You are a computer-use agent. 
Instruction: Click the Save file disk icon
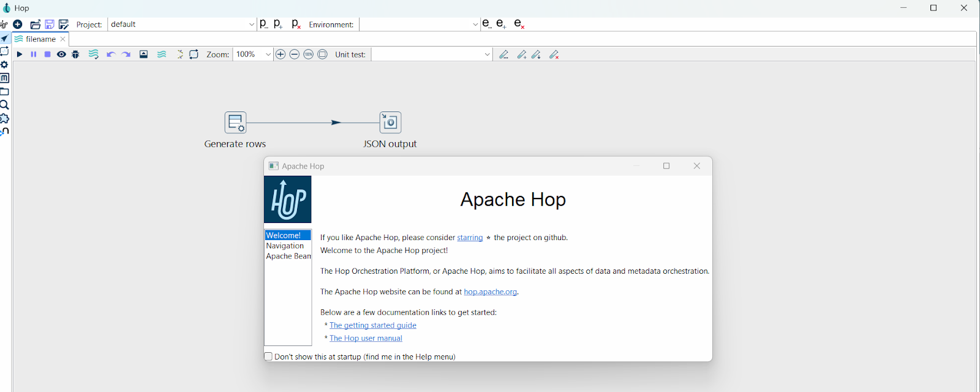pos(50,24)
